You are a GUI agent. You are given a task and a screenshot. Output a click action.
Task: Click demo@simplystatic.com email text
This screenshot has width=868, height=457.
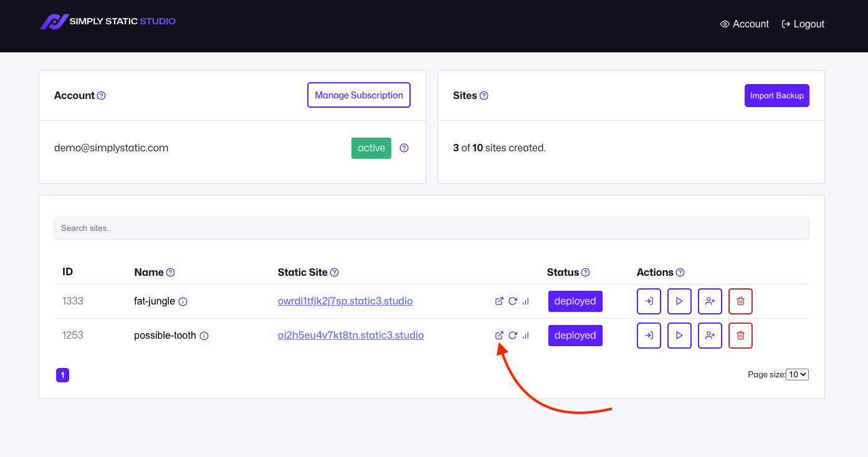tap(112, 148)
